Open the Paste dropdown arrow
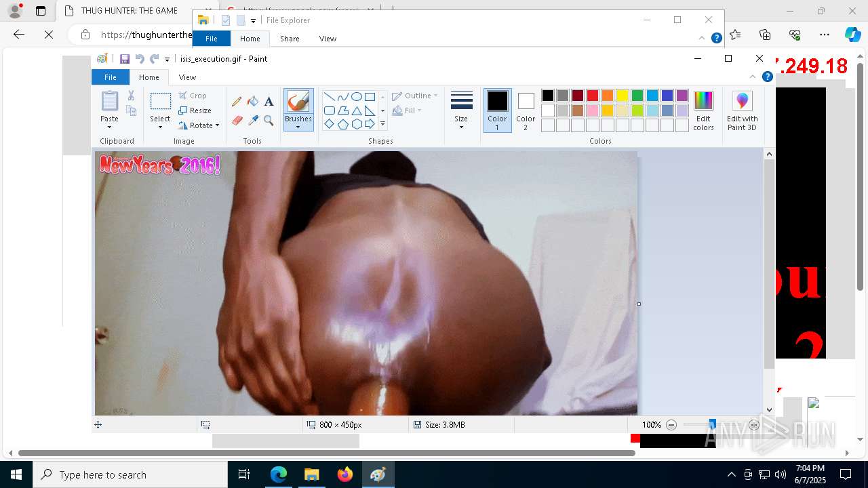The image size is (868, 488). [x=110, y=127]
